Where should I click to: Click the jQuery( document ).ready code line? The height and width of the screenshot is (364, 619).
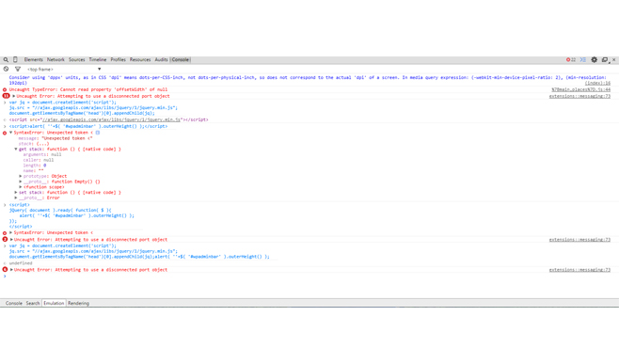(x=60, y=211)
